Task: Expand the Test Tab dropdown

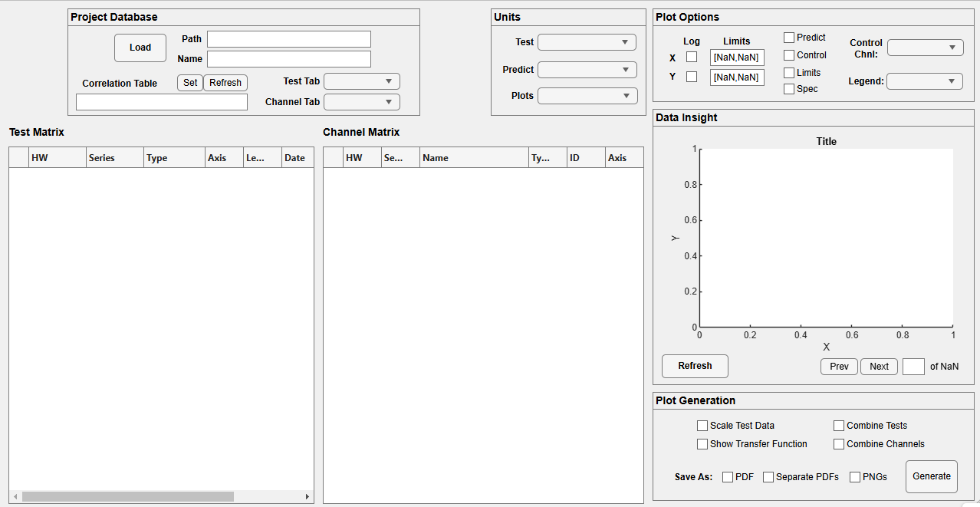Action: 361,81
